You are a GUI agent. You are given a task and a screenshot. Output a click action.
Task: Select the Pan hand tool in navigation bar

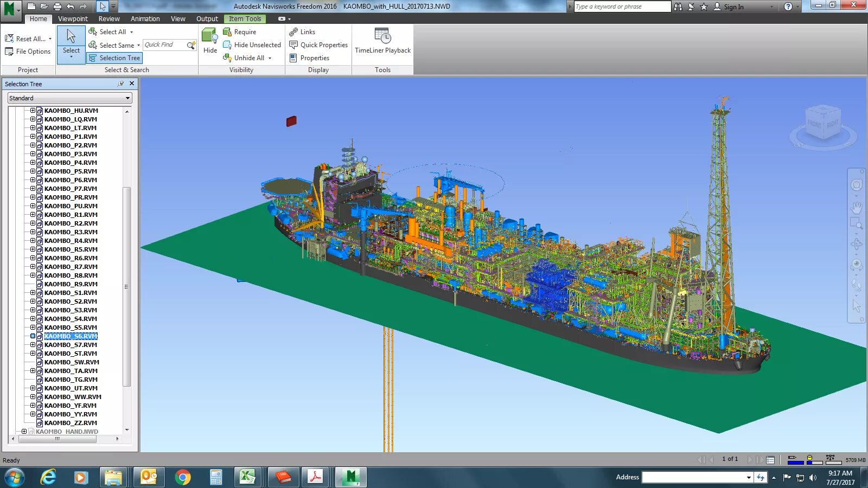point(857,208)
